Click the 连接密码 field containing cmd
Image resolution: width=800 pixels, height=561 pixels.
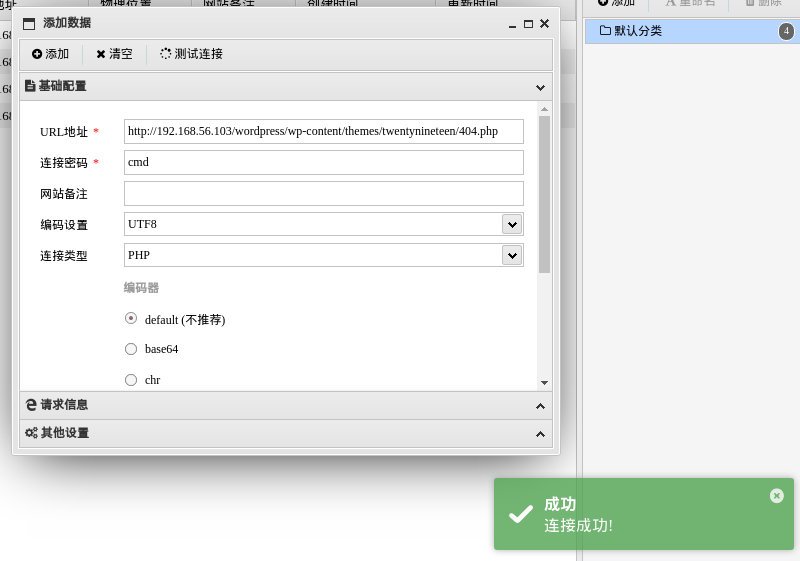[323, 162]
